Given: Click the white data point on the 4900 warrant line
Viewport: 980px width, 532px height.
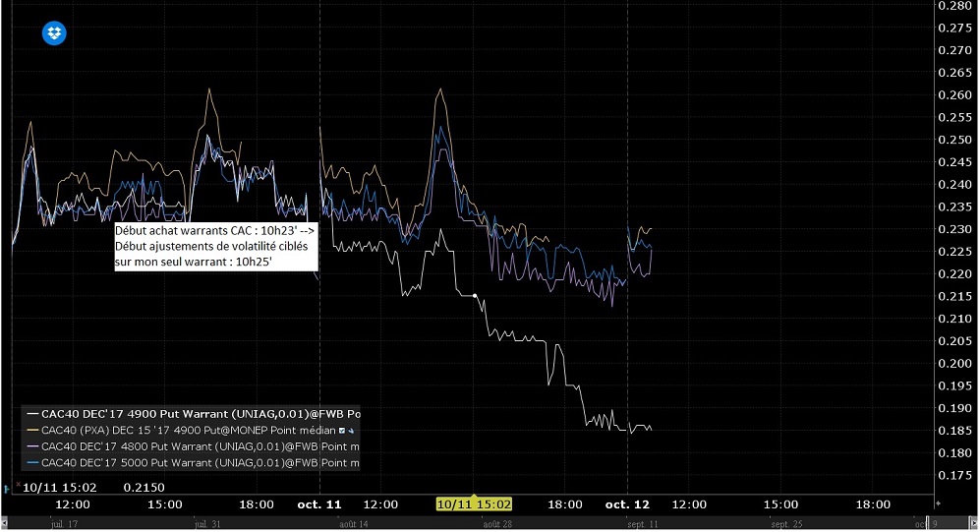Looking at the screenshot, I should (475, 296).
